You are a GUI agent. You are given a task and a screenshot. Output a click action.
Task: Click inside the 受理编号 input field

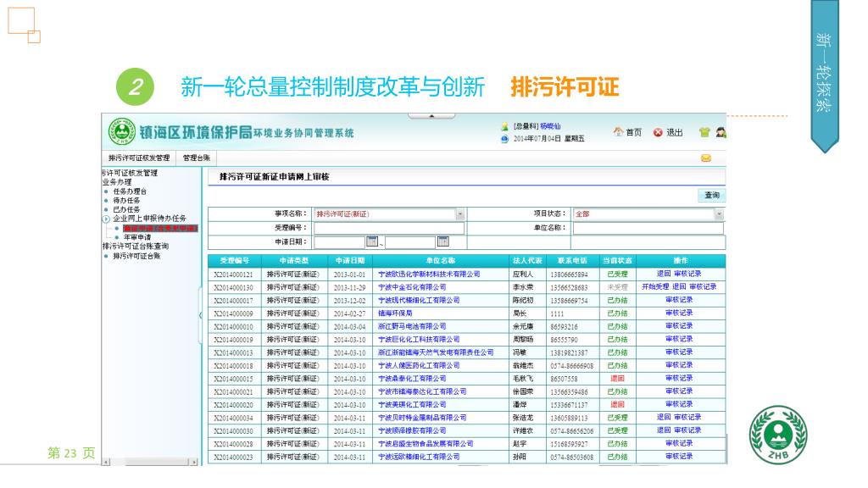[x=389, y=227]
